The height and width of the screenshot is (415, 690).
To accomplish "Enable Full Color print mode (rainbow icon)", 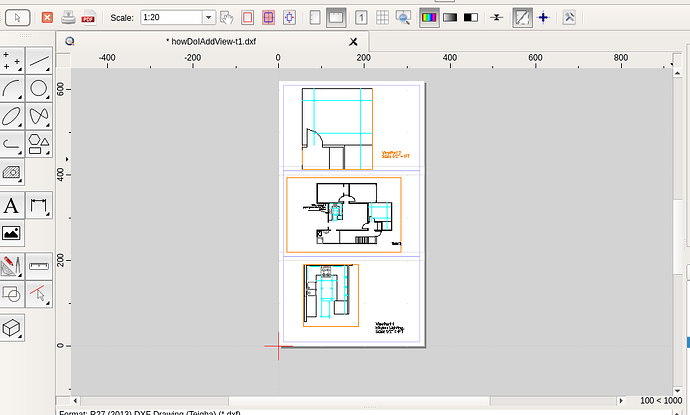I will point(429,18).
